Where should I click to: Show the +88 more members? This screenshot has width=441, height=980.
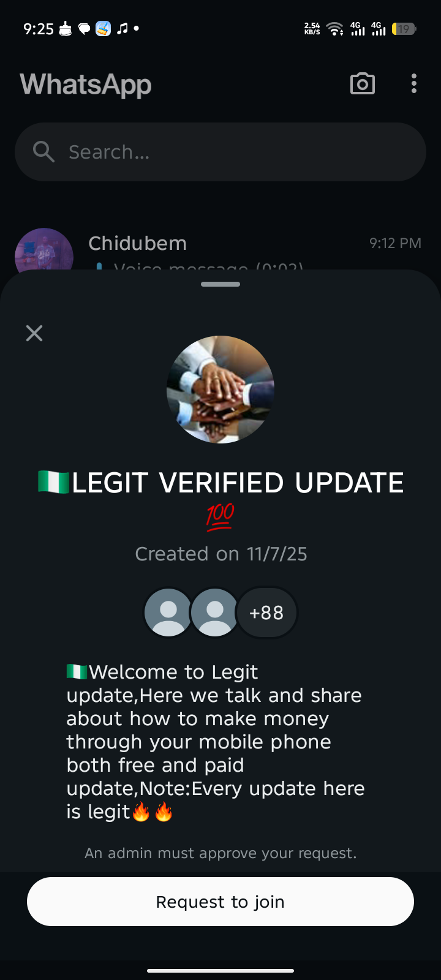point(267,612)
